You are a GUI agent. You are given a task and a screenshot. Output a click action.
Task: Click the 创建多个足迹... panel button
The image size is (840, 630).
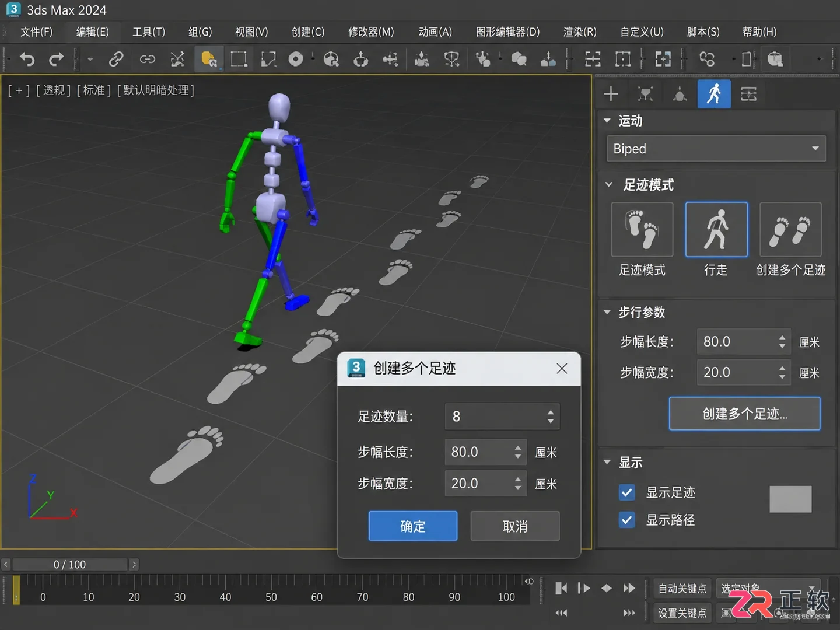pyautogui.click(x=745, y=414)
